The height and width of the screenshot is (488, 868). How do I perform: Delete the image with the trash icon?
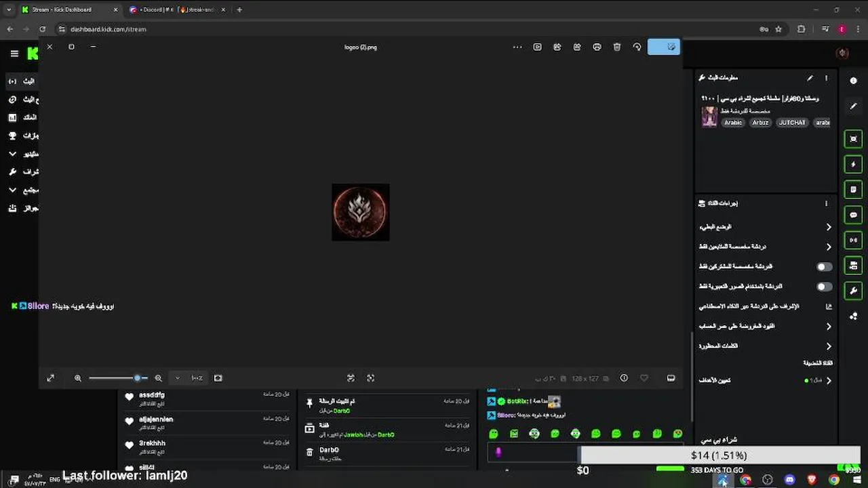tap(617, 47)
